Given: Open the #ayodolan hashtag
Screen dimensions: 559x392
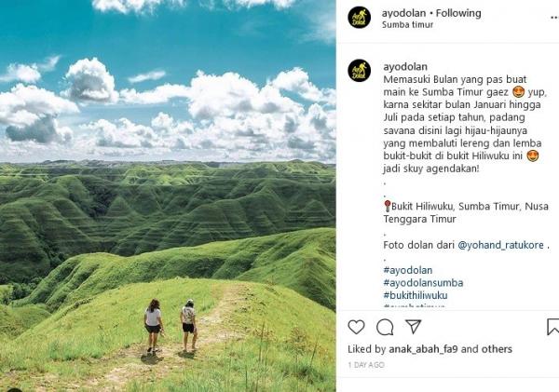Looking at the screenshot, I should [408, 270].
